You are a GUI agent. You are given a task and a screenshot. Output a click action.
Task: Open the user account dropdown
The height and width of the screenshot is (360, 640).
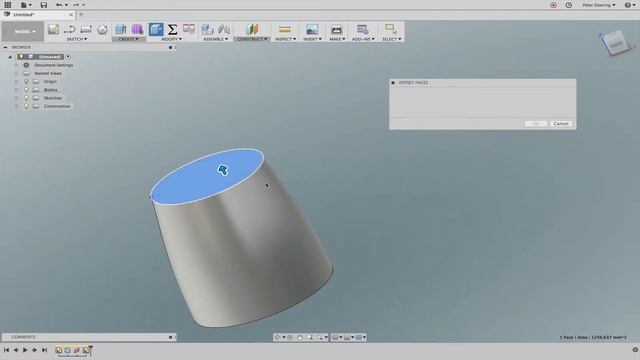(599, 5)
